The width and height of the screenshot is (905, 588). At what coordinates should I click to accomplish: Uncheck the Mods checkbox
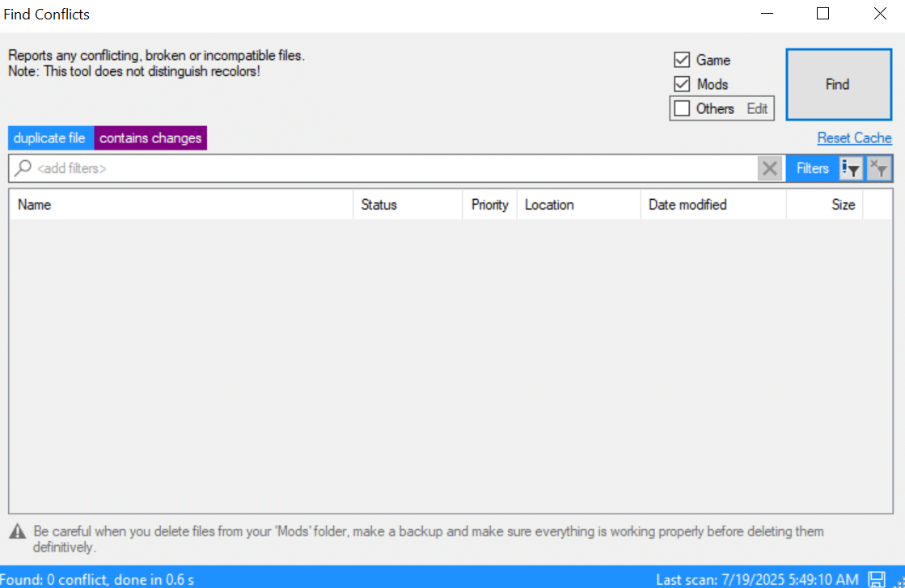click(x=682, y=83)
